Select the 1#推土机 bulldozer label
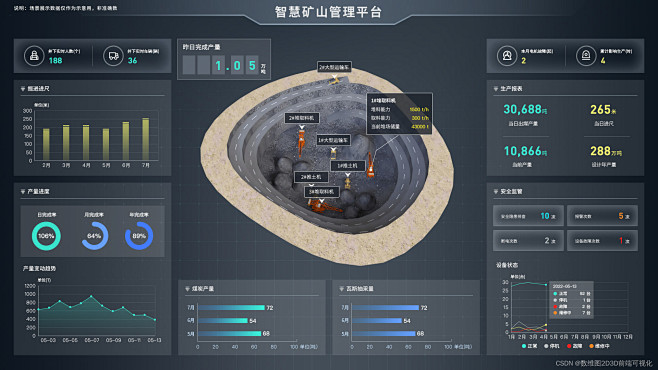This screenshot has height=370, width=658. point(347,166)
